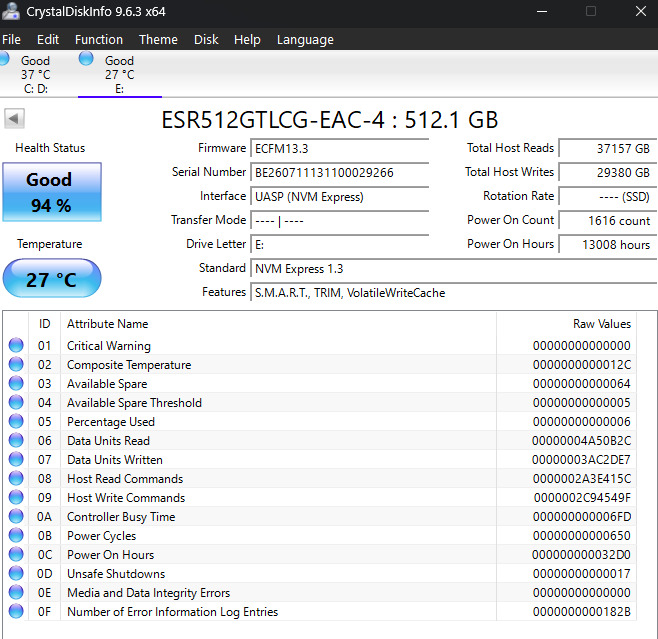Click the 27 °C temperature button
The image size is (658, 639).
(x=51, y=279)
